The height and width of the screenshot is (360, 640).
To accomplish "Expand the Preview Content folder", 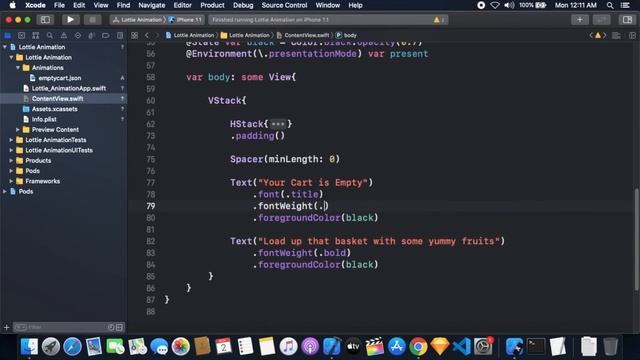I will [18, 130].
